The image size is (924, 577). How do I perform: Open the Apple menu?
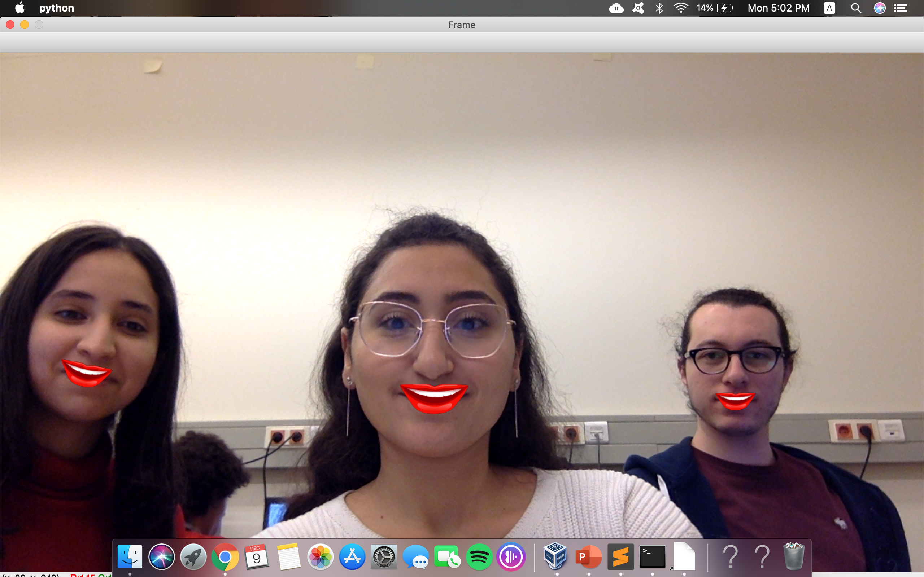click(19, 8)
